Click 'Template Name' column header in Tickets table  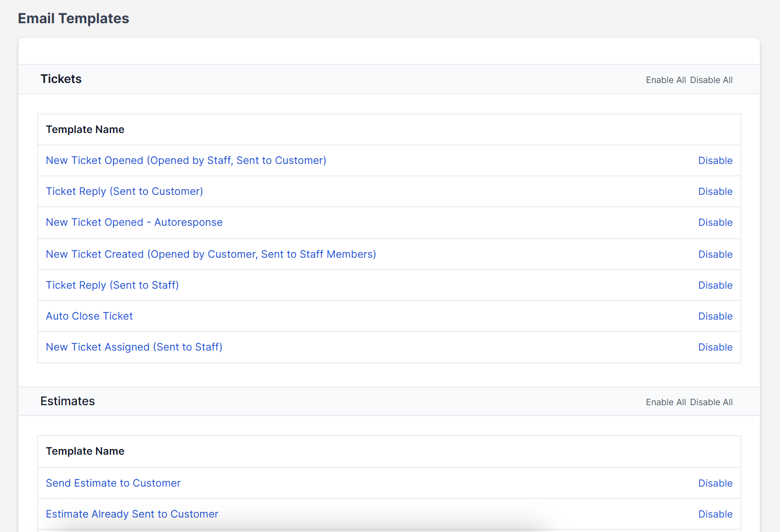[x=85, y=129]
